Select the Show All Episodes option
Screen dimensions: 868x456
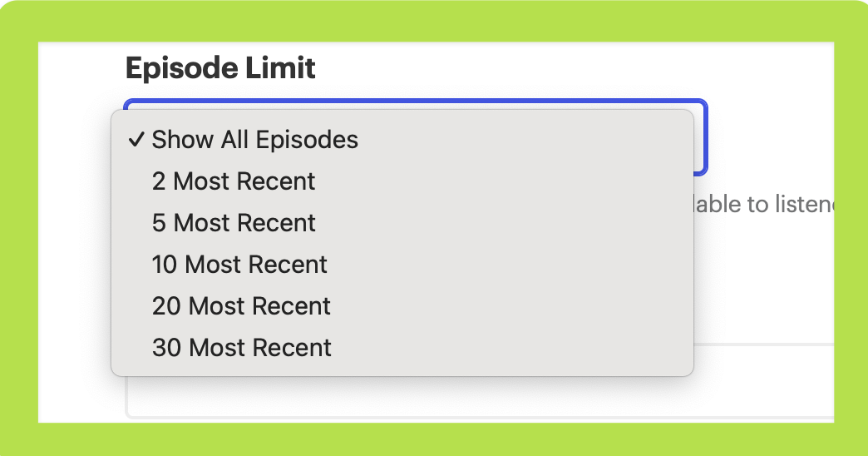click(x=254, y=140)
